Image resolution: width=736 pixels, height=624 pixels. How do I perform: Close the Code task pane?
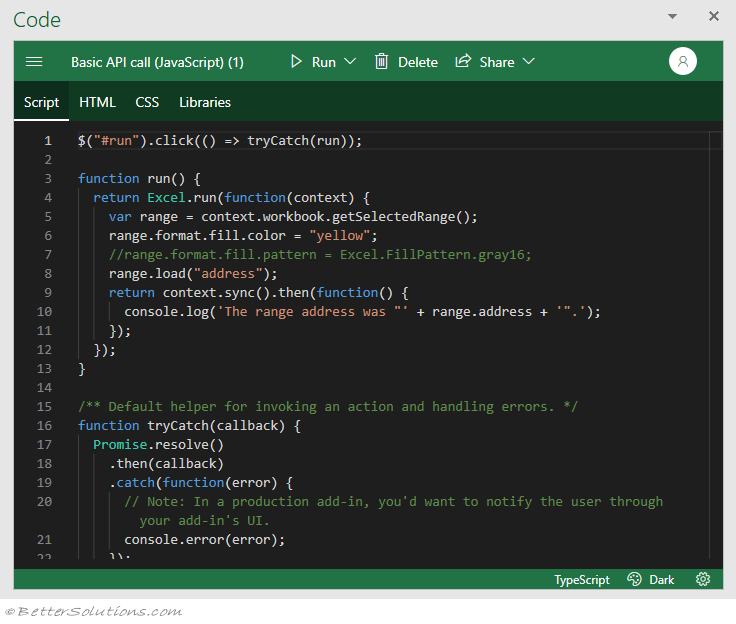pyautogui.click(x=714, y=17)
